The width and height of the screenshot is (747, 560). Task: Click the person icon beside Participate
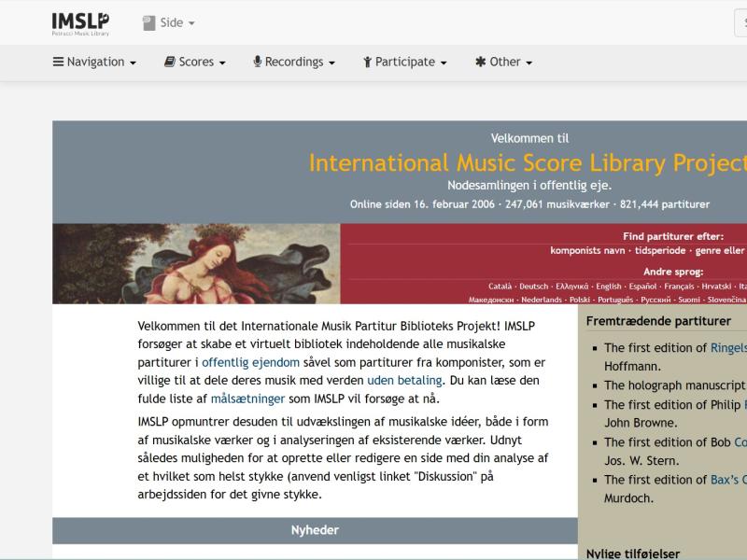[x=367, y=62]
